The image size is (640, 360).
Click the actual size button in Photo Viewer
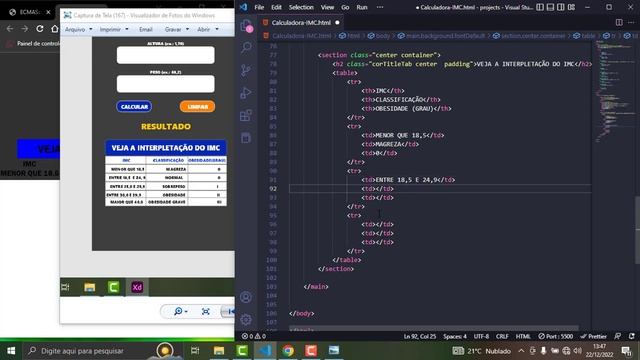(206, 311)
